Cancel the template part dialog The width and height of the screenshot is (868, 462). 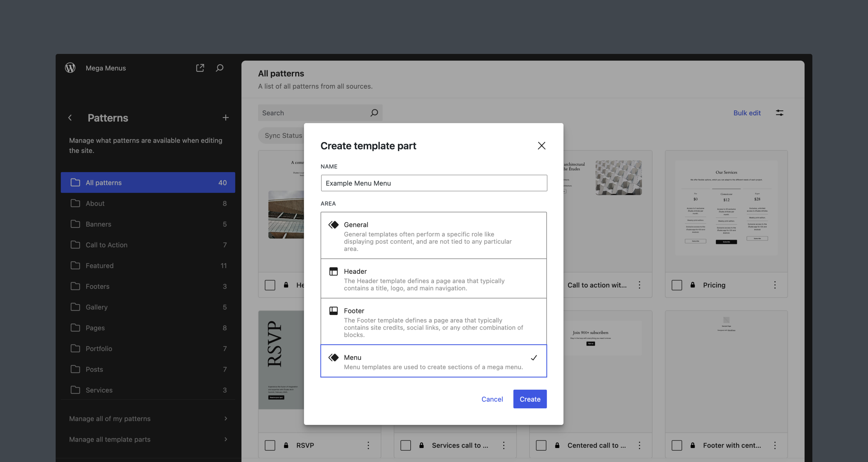coord(492,399)
